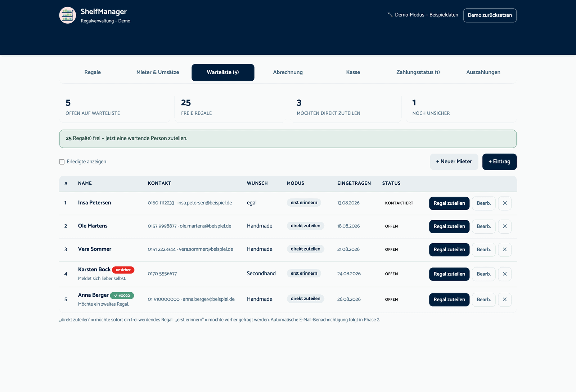Click 'Regal zuteilen' for Anna Berger
Image resolution: width=576 pixels, height=392 pixels.
click(x=449, y=299)
